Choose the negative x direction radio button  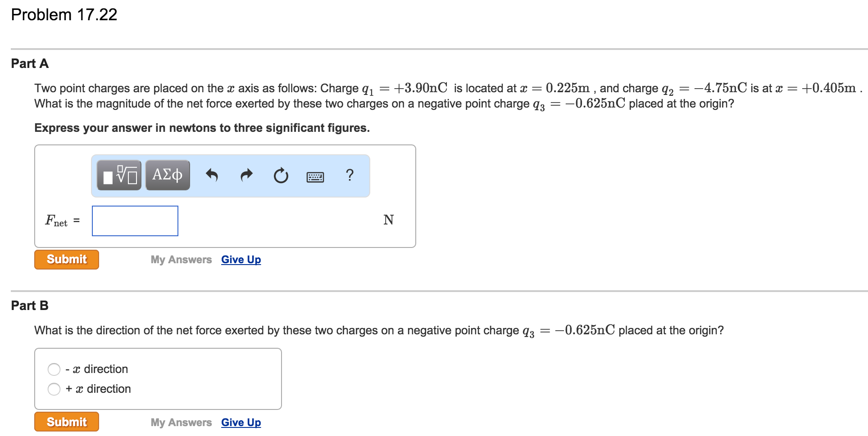point(54,369)
